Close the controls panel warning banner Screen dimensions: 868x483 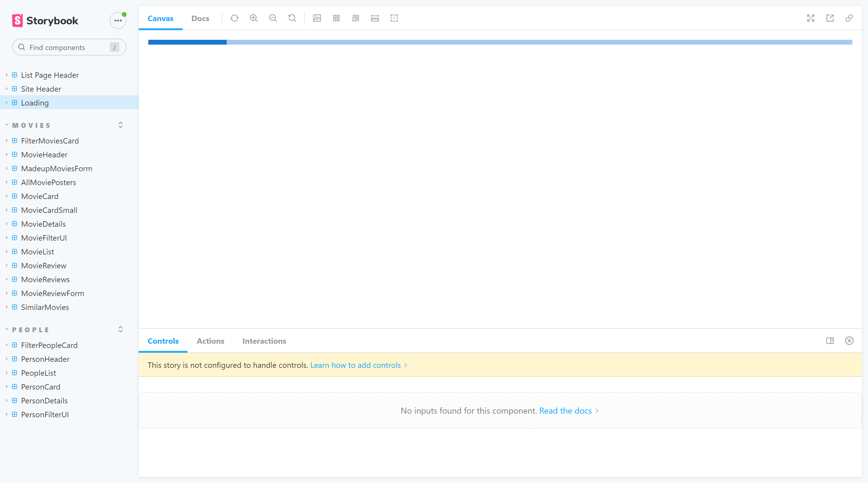(x=850, y=341)
